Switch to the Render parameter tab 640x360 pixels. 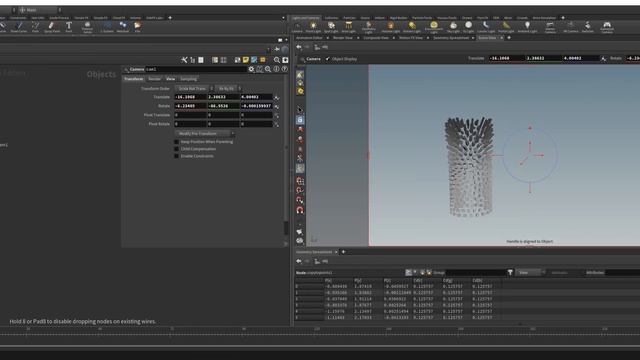[154, 79]
